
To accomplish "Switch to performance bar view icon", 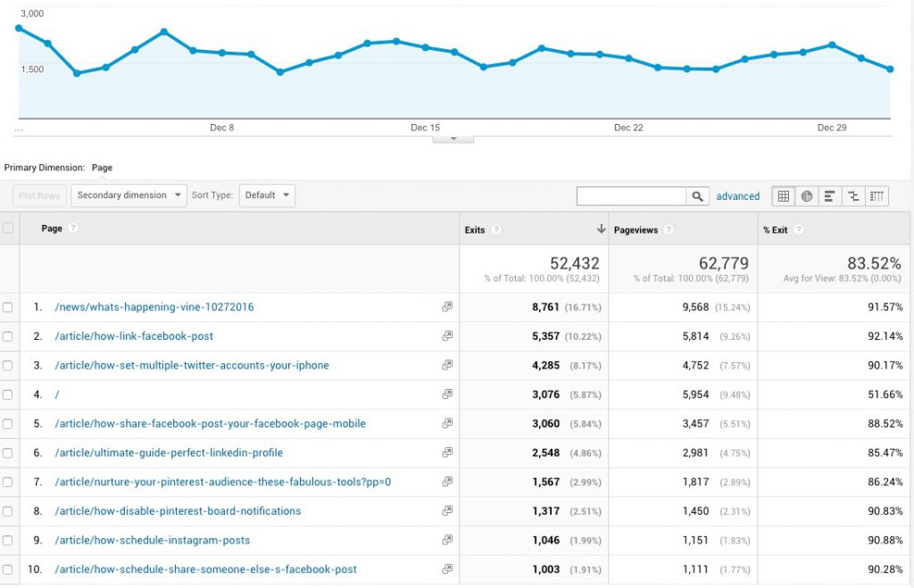I will point(830,196).
